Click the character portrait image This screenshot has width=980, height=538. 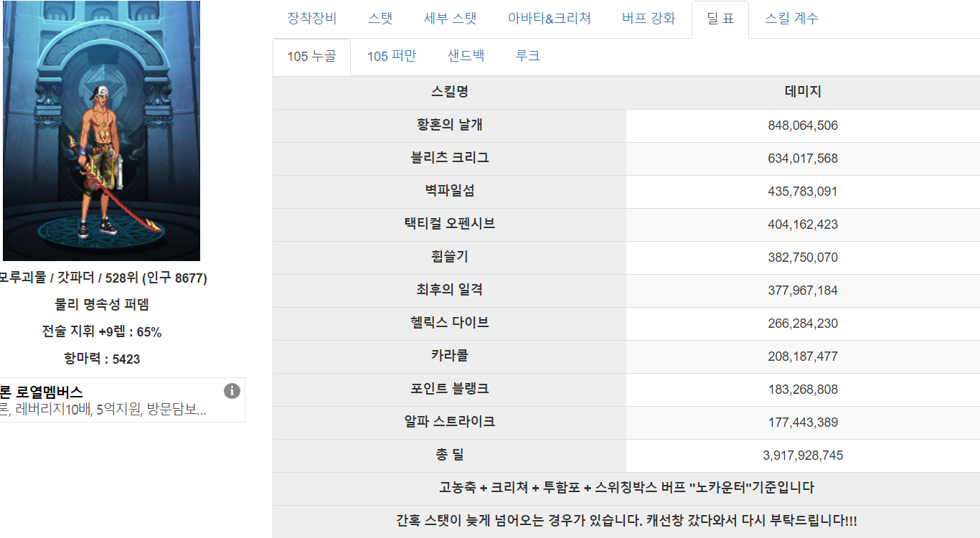click(101, 131)
